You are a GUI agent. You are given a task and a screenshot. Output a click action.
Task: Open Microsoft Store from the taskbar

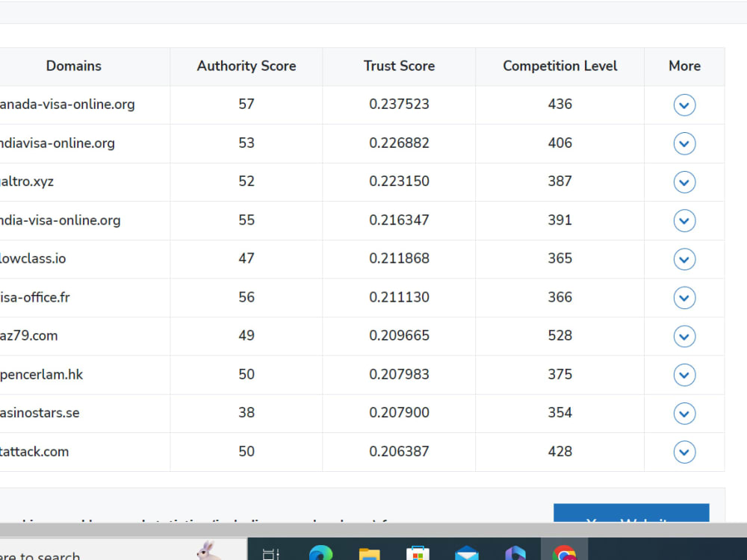418,553
